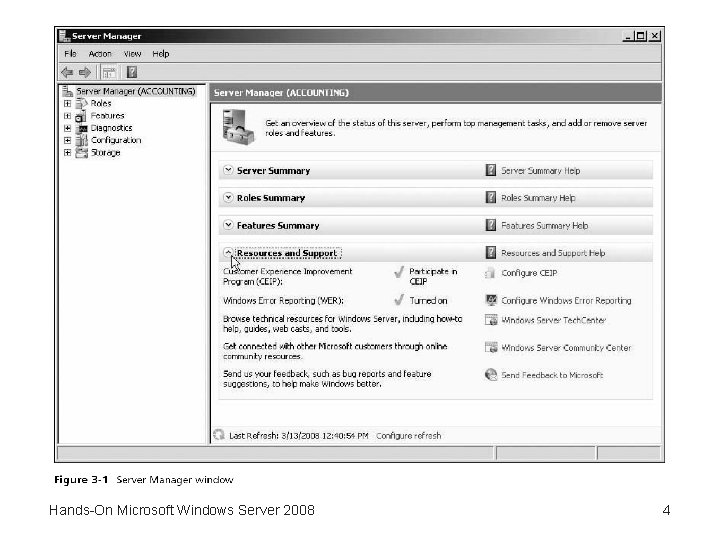Click the Features Summary heading text
The height and width of the screenshot is (540, 720).
(x=278, y=225)
